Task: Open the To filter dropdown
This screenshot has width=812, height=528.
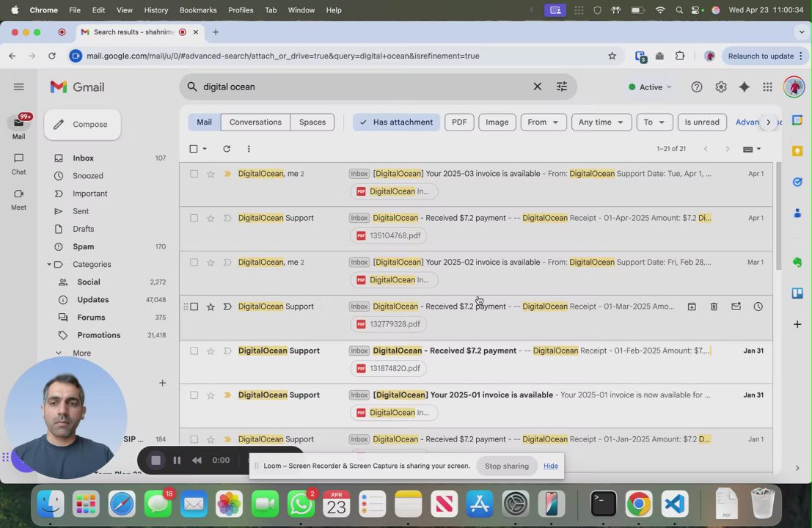Action: tap(654, 122)
